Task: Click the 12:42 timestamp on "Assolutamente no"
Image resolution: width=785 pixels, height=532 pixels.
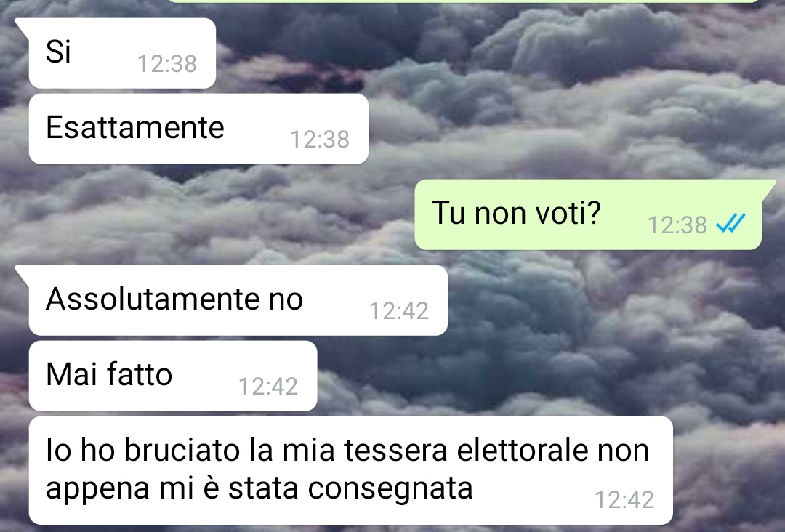Action: (399, 311)
